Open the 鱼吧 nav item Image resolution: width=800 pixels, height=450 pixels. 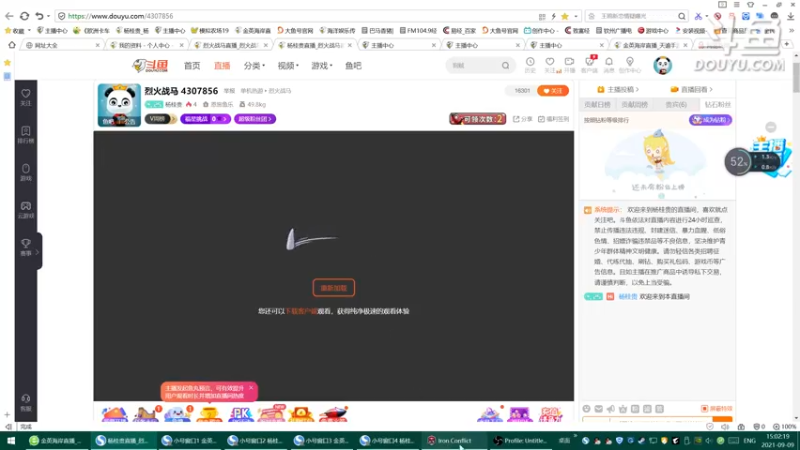pos(353,66)
